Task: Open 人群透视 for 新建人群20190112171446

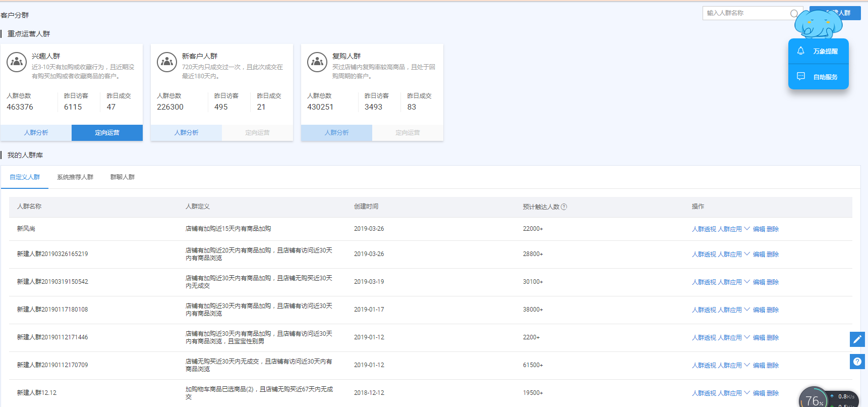Action: point(704,338)
